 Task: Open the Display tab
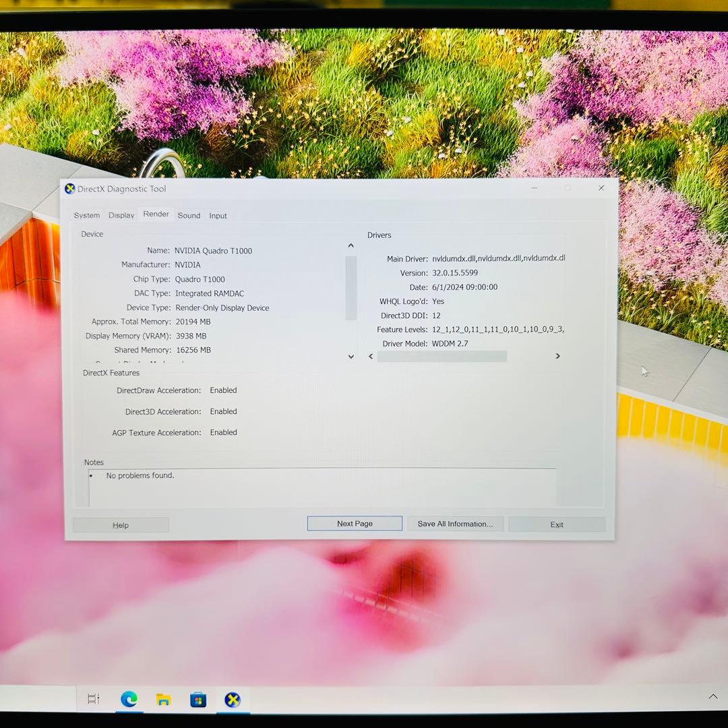click(x=121, y=215)
